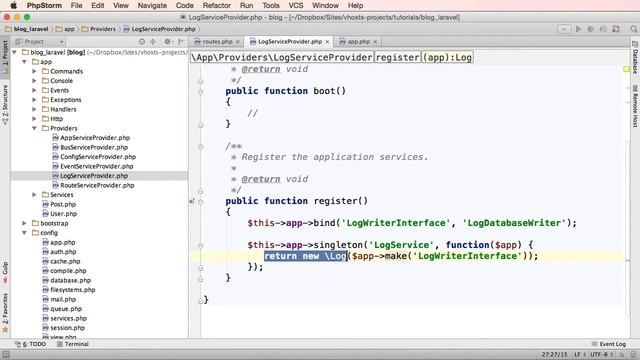Collapse the Providers folder
The height and width of the screenshot is (360, 640).
point(34,128)
